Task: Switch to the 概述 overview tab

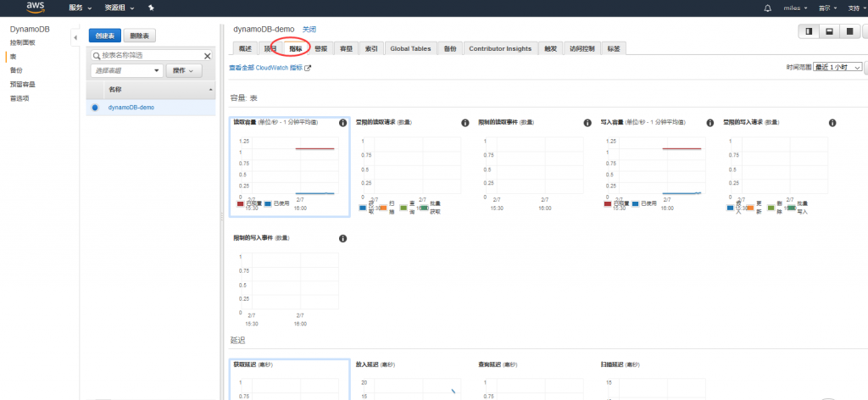Action: point(245,48)
